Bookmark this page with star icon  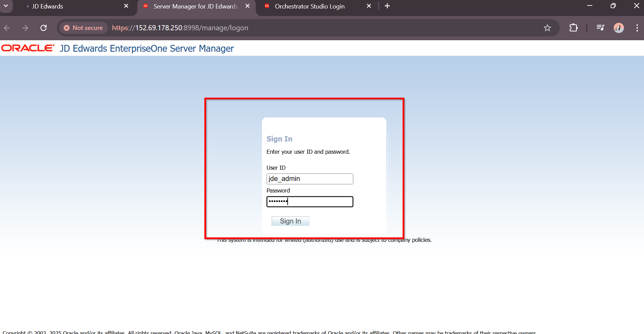pos(547,28)
